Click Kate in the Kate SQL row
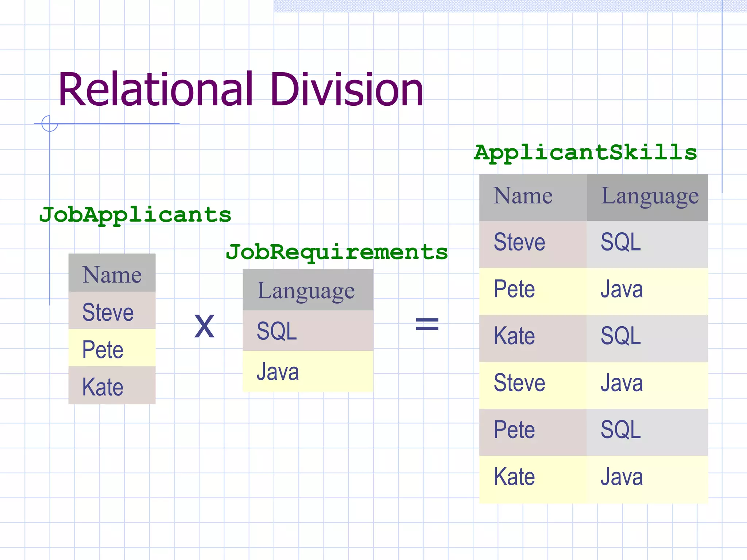This screenshot has height=560, width=747. (x=533, y=338)
